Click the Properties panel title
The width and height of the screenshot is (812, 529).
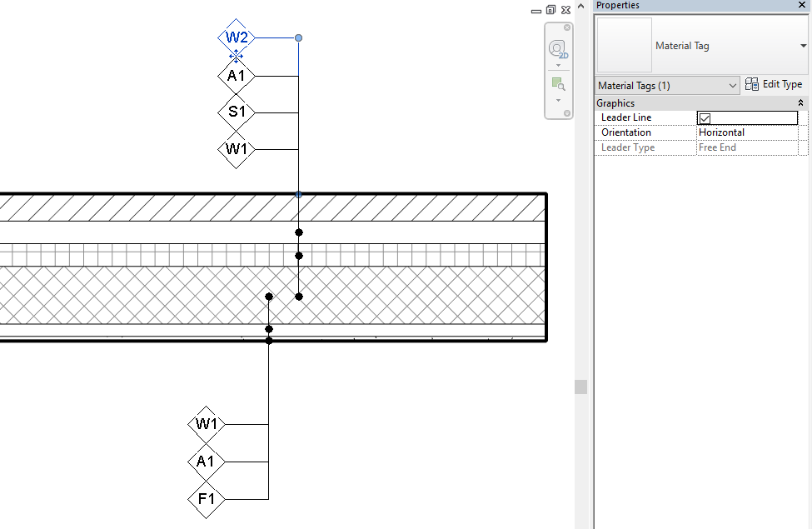click(x=617, y=5)
